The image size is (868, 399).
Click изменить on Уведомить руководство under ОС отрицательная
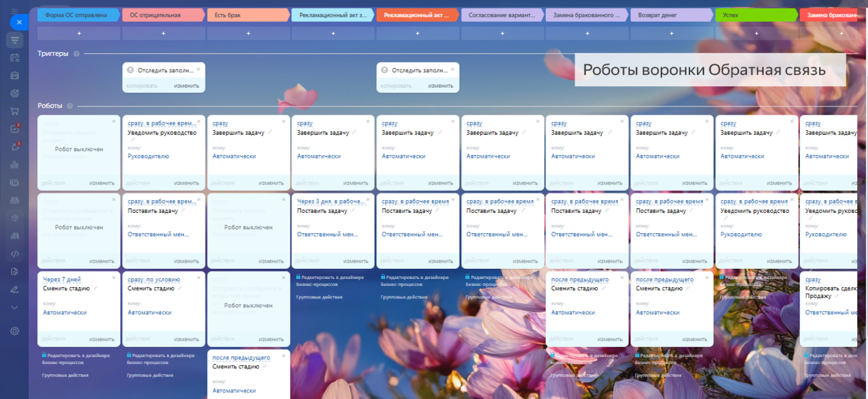click(x=187, y=183)
